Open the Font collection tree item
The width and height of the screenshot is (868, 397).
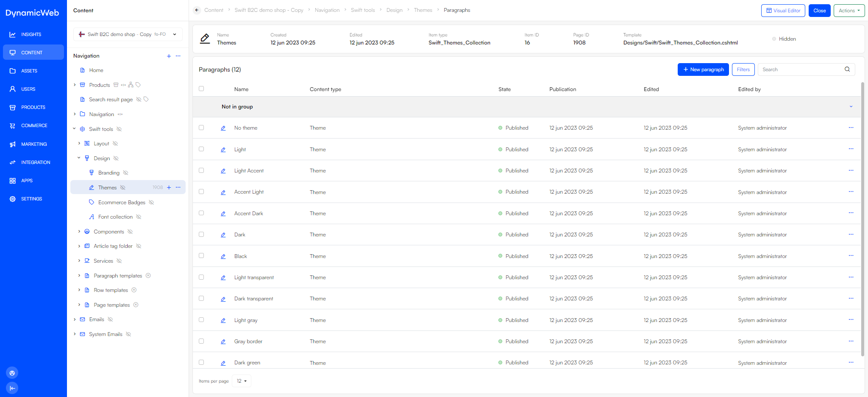click(115, 217)
